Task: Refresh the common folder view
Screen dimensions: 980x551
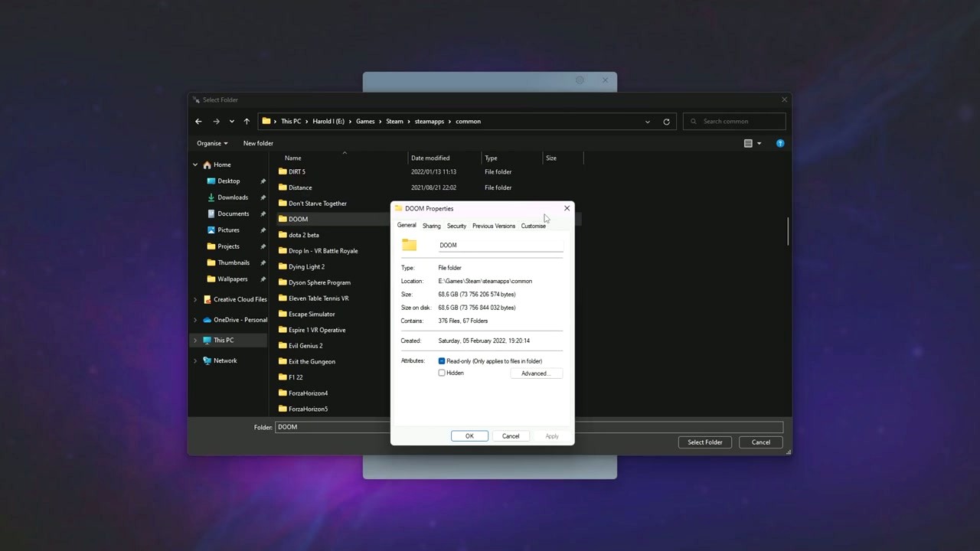Action: 666,121
